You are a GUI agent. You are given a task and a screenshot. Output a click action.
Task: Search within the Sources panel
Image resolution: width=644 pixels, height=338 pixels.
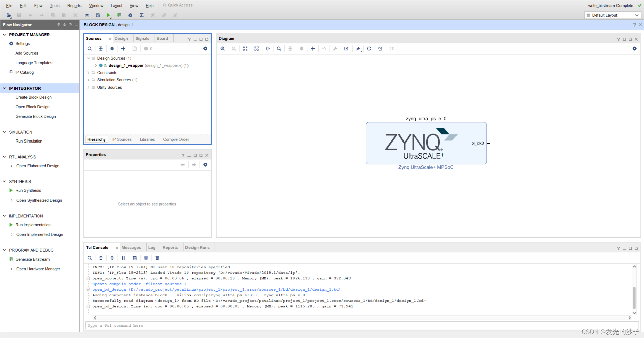pyautogui.click(x=90, y=49)
